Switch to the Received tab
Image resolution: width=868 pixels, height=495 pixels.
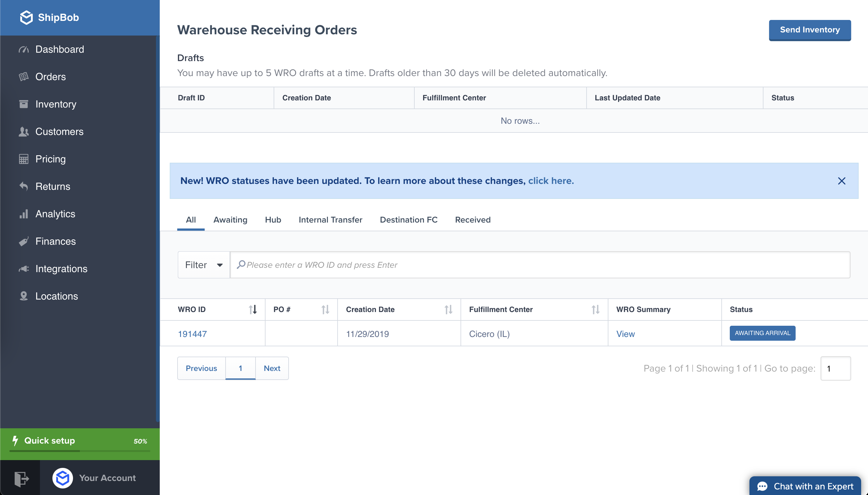tap(473, 220)
